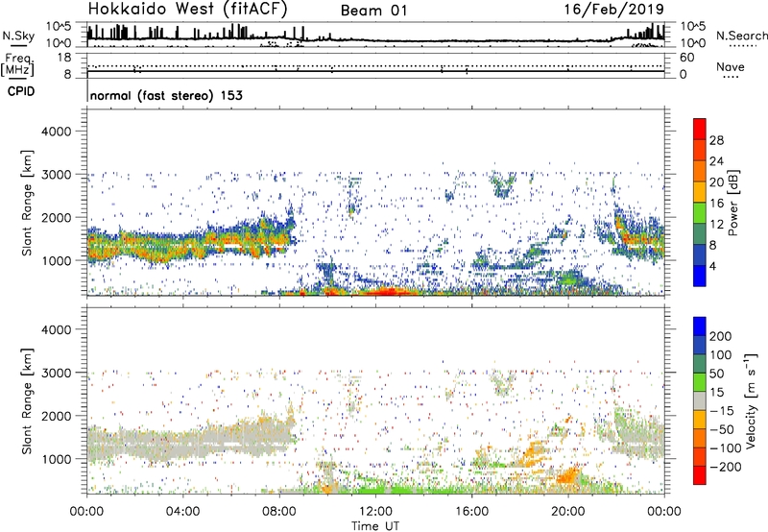The image size is (768, 532).
Task: Click the 'N.Search' legend label
Action: 741,36
